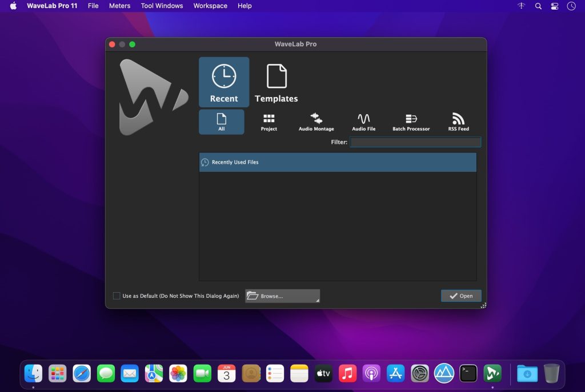Open the Audio Montage file category
Viewport: 585px width, 392px height.
pyautogui.click(x=315, y=121)
